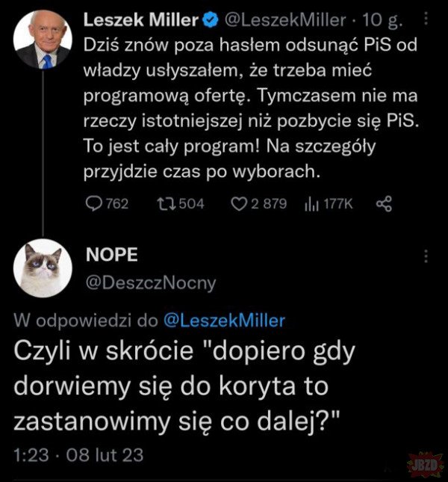Open the grumpy cat avatar of NOPE
This screenshot has width=448, height=482.
43,269
